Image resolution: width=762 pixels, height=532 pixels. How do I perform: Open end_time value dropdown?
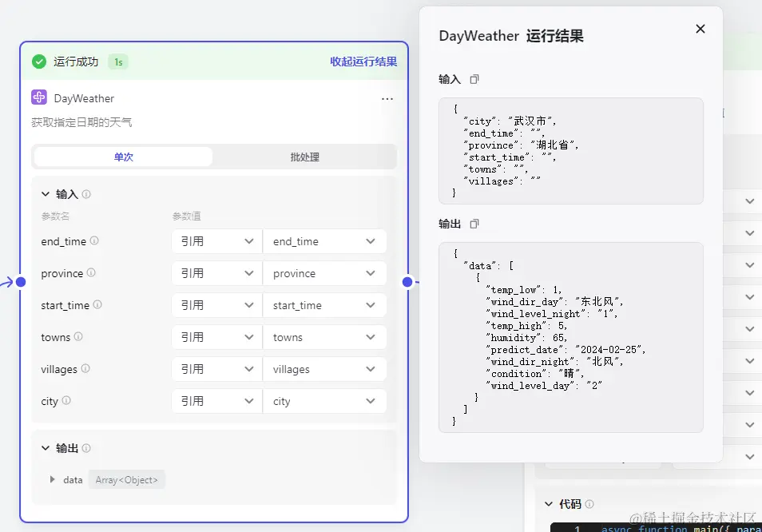pos(324,241)
